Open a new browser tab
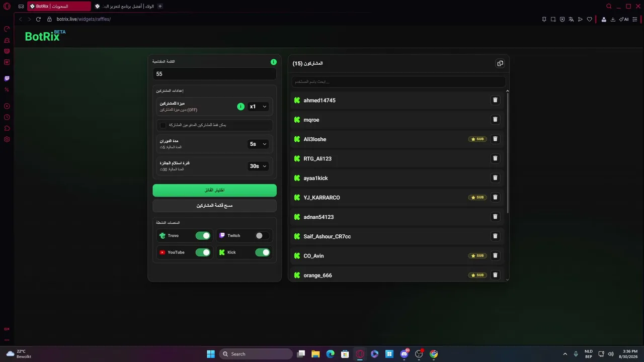This screenshot has height=362, width=644. click(x=160, y=6)
